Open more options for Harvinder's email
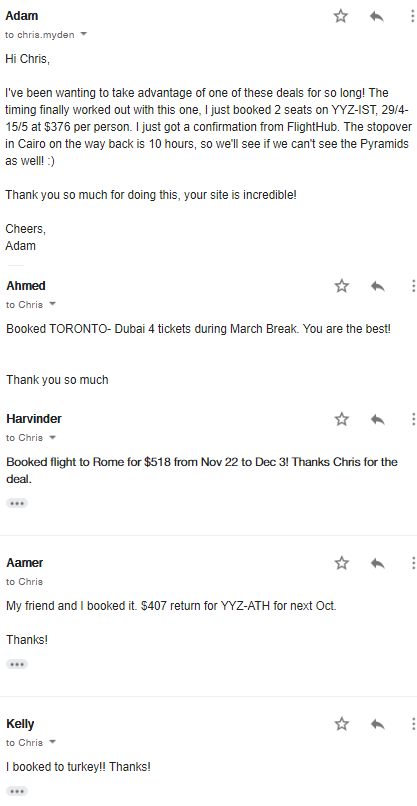The width and height of the screenshot is (417, 806). tap(413, 419)
